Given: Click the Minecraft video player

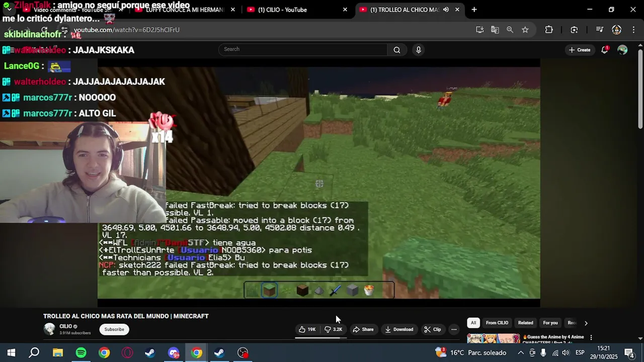Looking at the screenshot, I should coord(318,183).
